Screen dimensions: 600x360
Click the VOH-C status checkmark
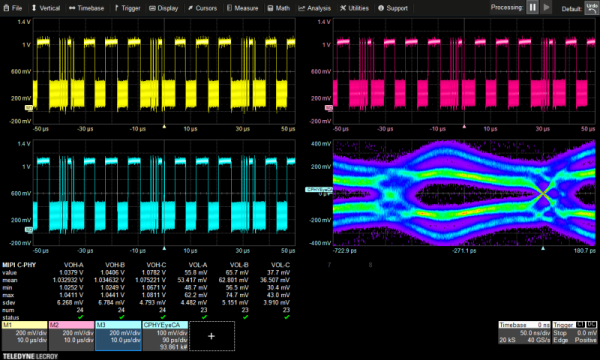coord(163,317)
